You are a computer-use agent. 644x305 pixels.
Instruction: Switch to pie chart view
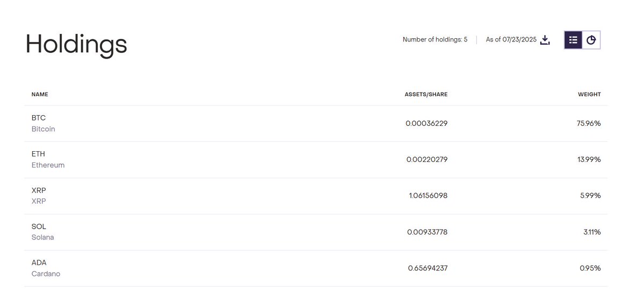(591, 40)
